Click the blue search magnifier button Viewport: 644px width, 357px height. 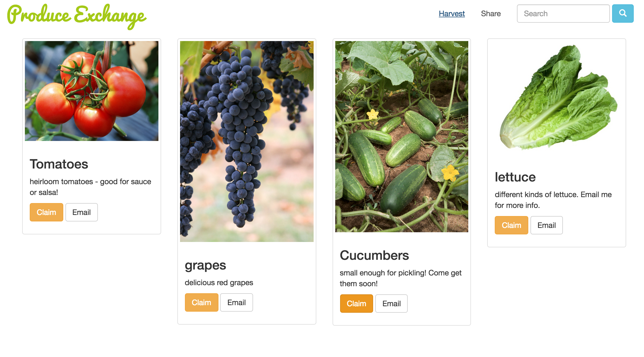coord(623,14)
